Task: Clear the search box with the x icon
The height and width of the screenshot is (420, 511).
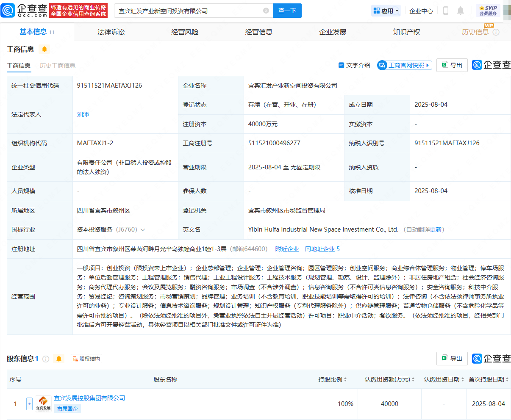Action: 266,11
